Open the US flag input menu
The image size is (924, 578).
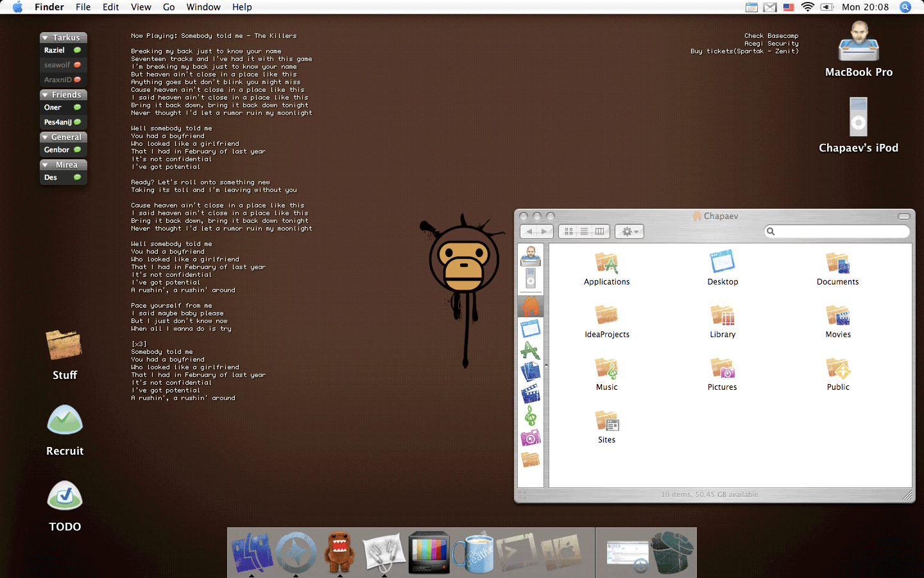click(x=789, y=7)
